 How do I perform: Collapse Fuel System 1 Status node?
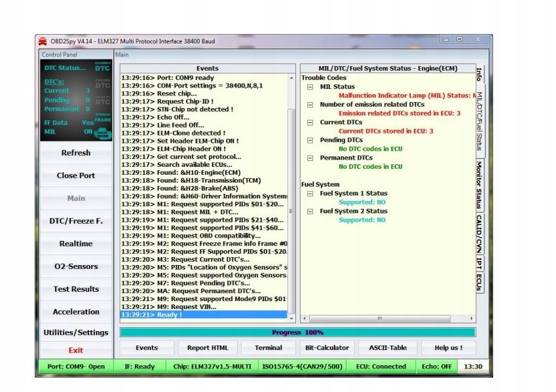310,194
